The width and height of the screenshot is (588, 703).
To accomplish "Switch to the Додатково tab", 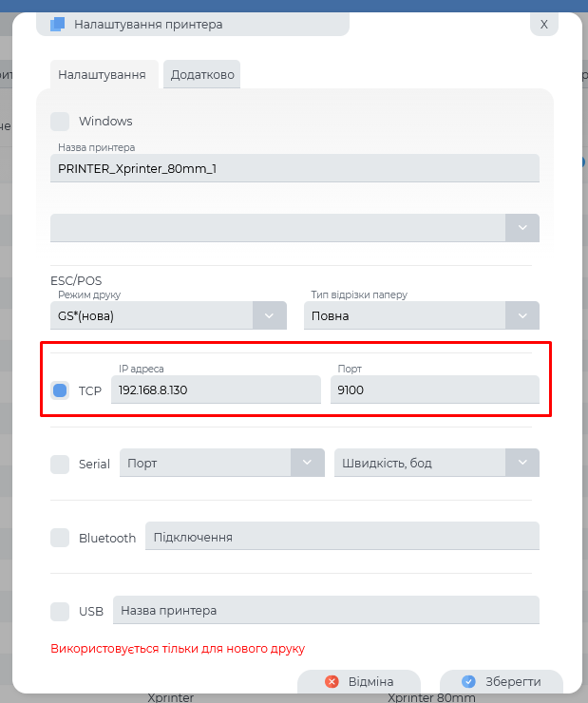I will click(201, 75).
